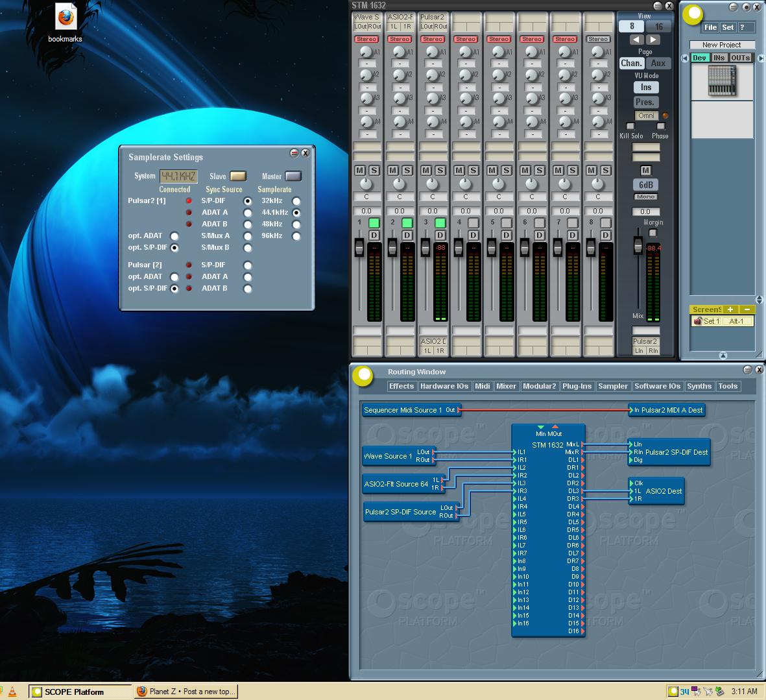Screen dimensions: 766x700
Task: Choose ADAT A sync source for Pulsar2 [1]
Action: point(248,213)
